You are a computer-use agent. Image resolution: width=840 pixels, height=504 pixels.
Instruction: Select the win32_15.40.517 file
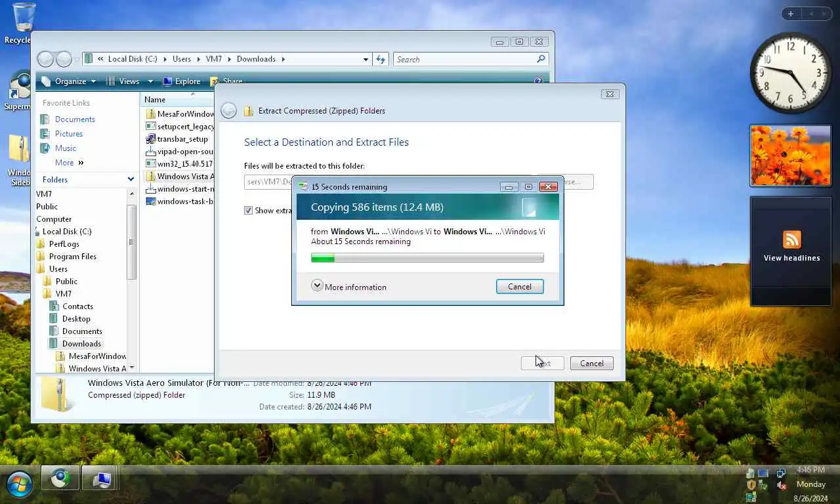179,163
